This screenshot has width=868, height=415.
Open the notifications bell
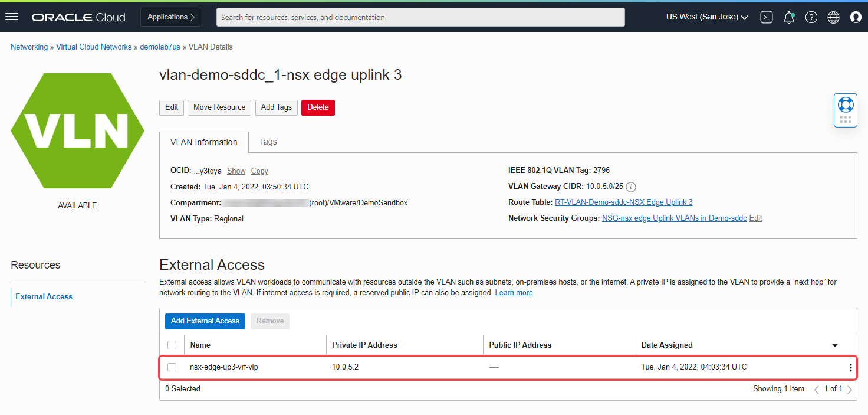click(788, 17)
